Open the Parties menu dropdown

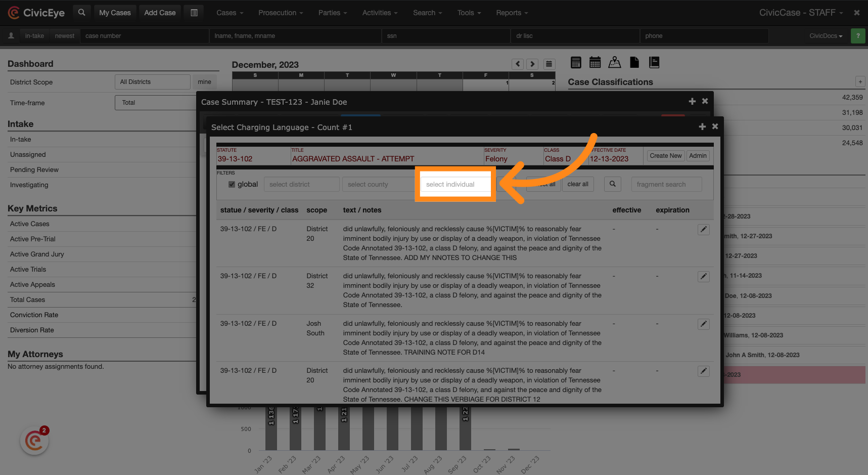coord(333,13)
